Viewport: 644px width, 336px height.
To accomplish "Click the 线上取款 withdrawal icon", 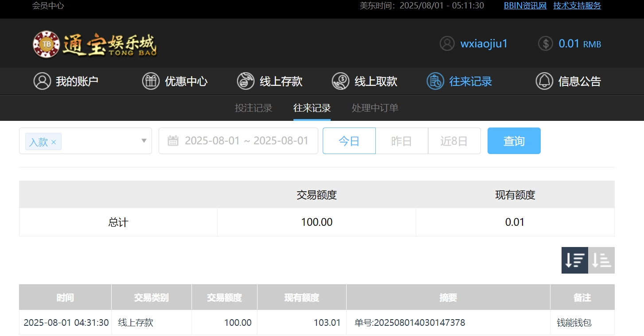I will click(x=340, y=81).
